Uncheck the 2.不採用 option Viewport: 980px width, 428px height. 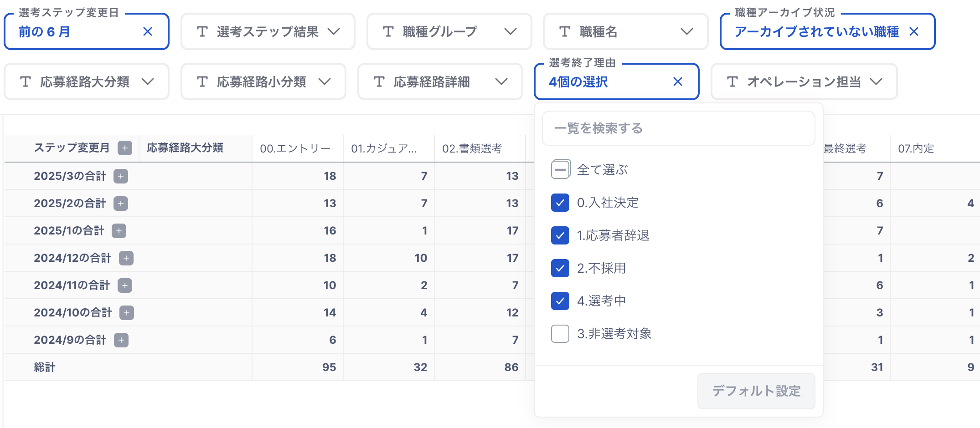[x=560, y=268]
